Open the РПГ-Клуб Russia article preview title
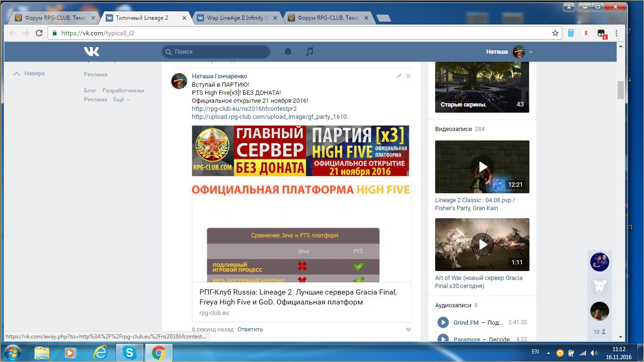644x362 pixels. [x=298, y=297]
